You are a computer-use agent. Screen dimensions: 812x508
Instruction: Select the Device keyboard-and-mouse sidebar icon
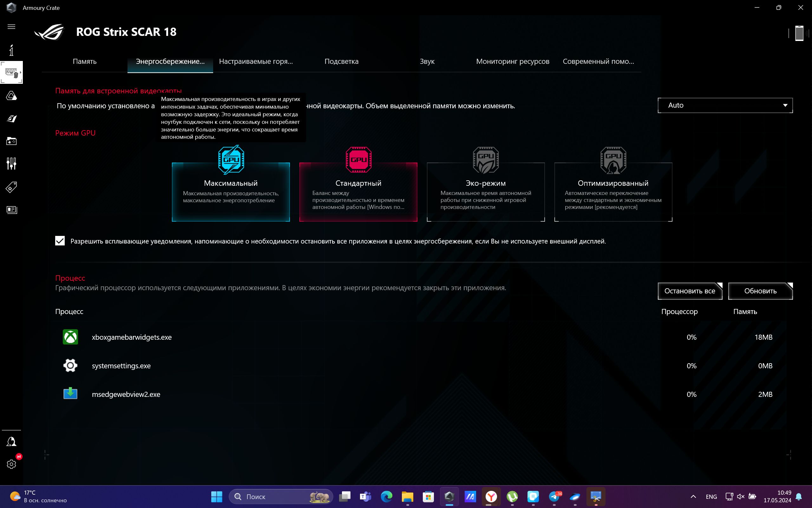[11, 72]
